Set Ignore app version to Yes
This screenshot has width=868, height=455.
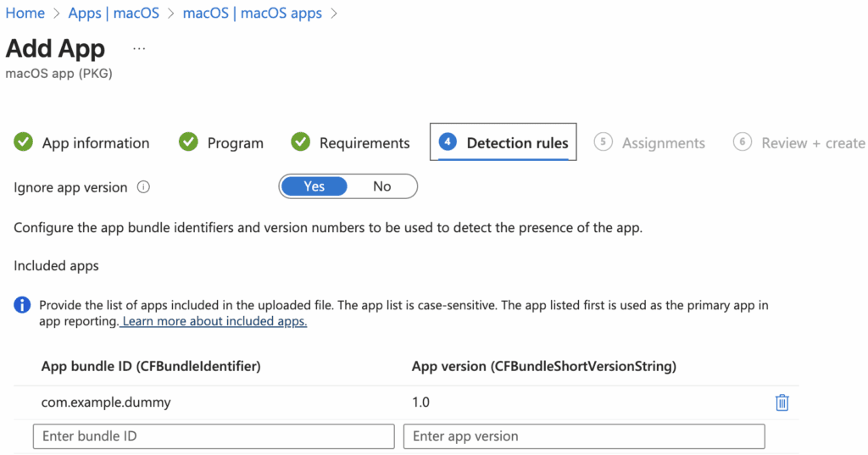coord(314,186)
